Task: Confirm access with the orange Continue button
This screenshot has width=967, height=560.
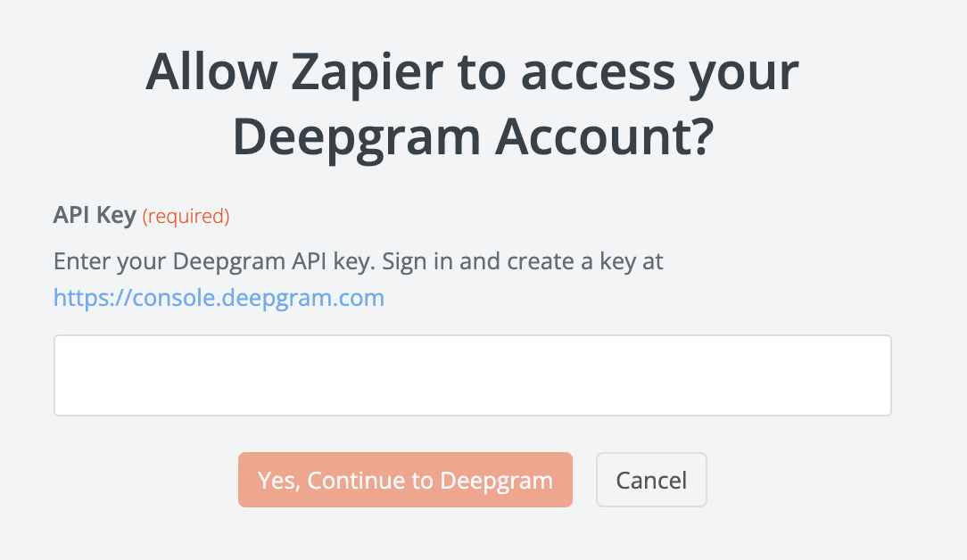Action: (405, 481)
